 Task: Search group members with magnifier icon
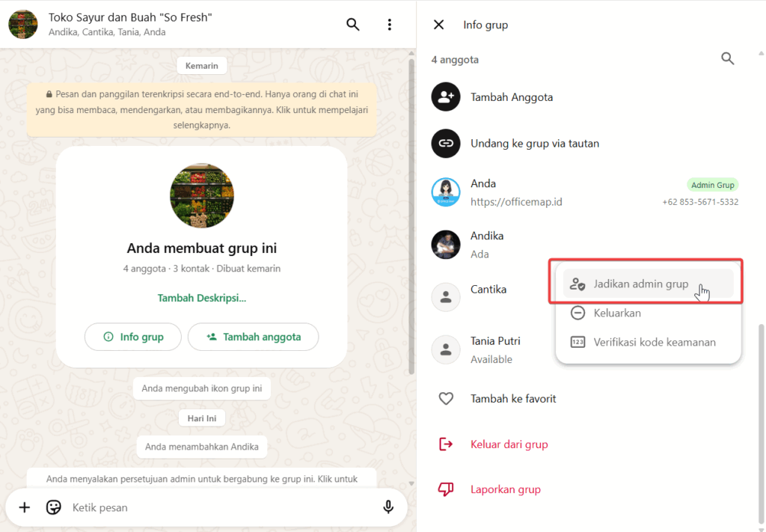pos(727,59)
